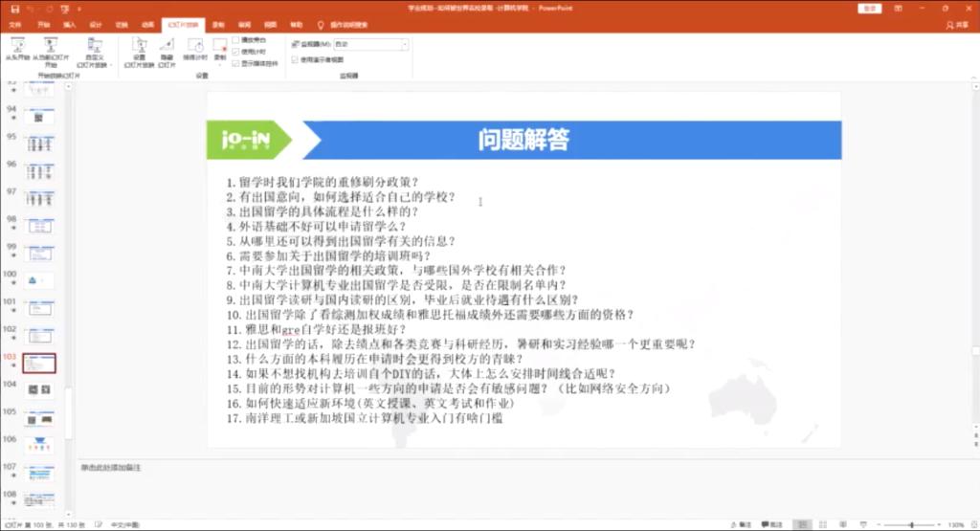Image resolution: width=980 pixels, height=531 pixels.
Task: Start slideshow from current slide (从当前幻灯片开始)
Action: point(50,48)
